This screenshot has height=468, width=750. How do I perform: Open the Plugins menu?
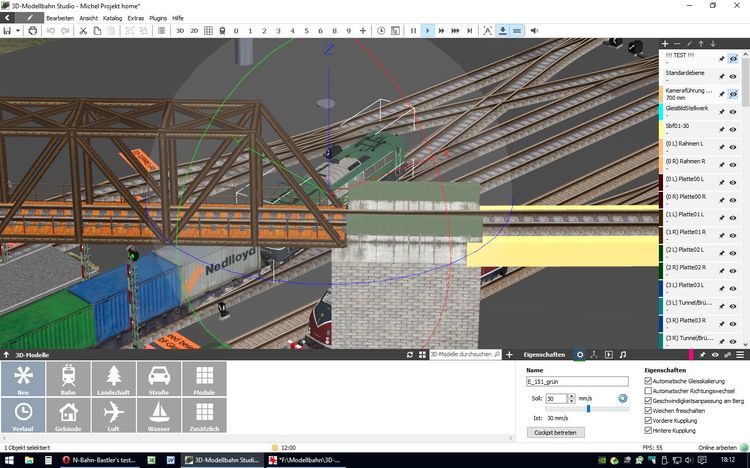pos(158,18)
